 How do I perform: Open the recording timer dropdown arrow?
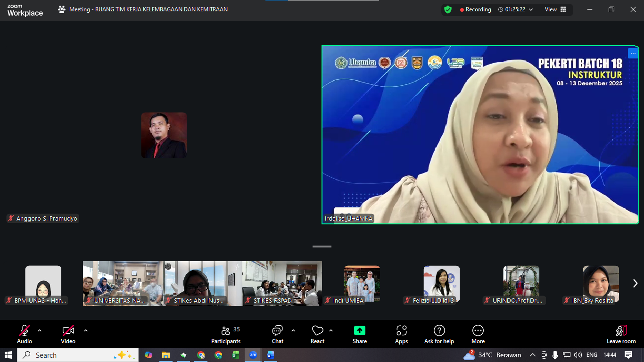[531, 9]
